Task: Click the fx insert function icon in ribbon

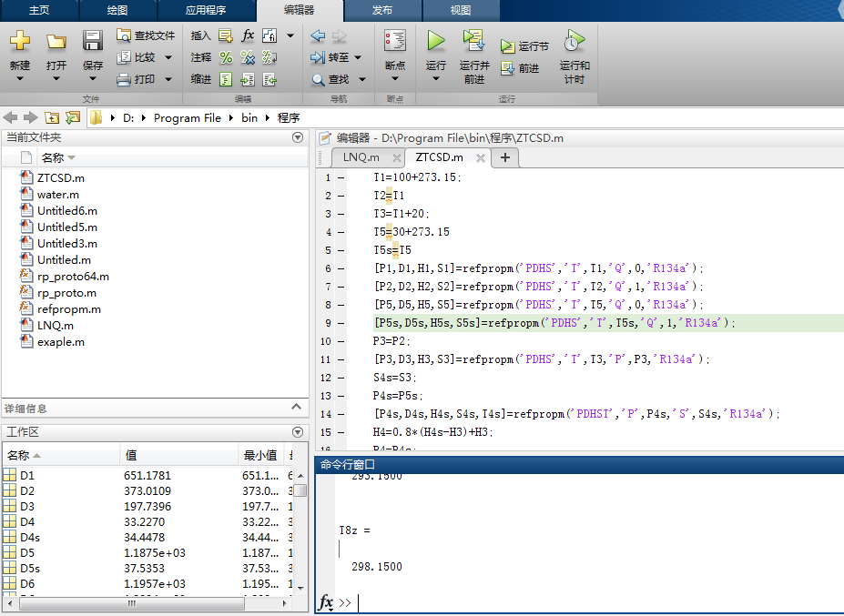Action: [248, 35]
